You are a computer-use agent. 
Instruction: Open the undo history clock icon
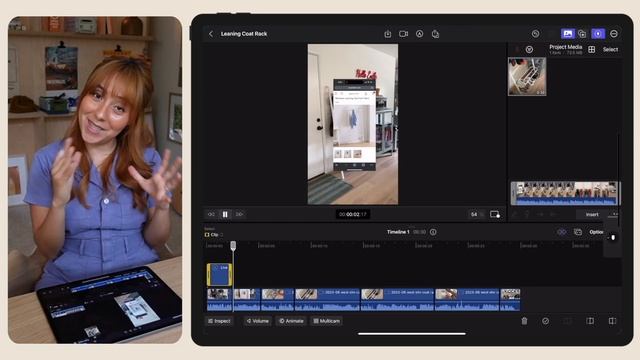click(x=536, y=34)
